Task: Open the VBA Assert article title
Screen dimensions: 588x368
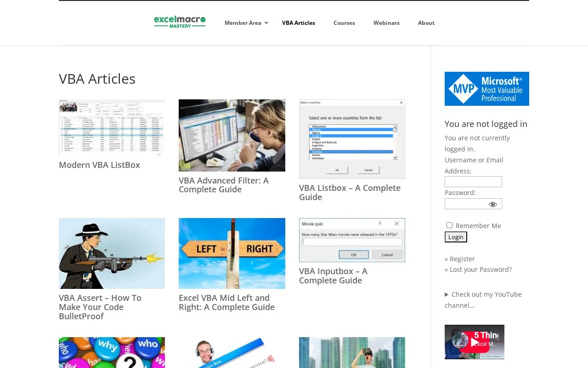Action: click(x=100, y=307)
